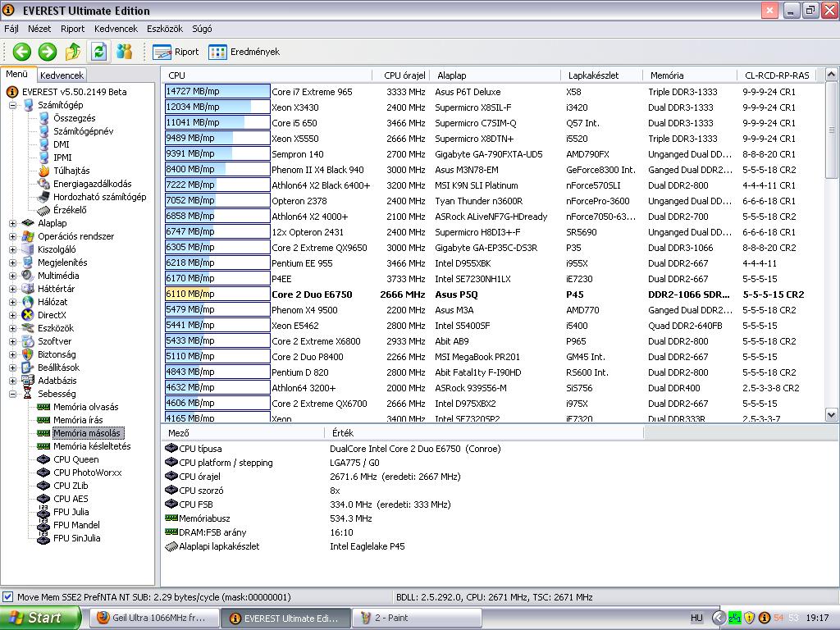This screenshot has width=840, height=630.
Task: Open the Eszközök menu
Action: pyautogui.click(x=165, y=29)
